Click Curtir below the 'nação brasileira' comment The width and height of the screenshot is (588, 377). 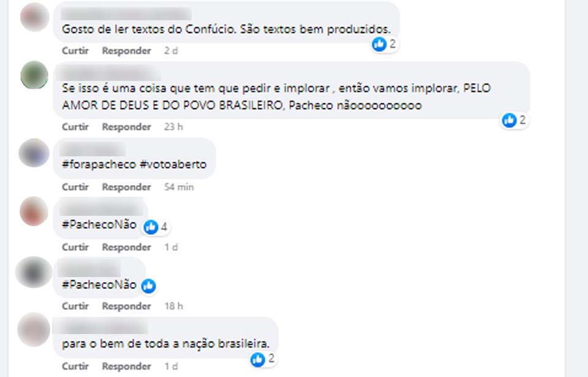pos(75,366)
